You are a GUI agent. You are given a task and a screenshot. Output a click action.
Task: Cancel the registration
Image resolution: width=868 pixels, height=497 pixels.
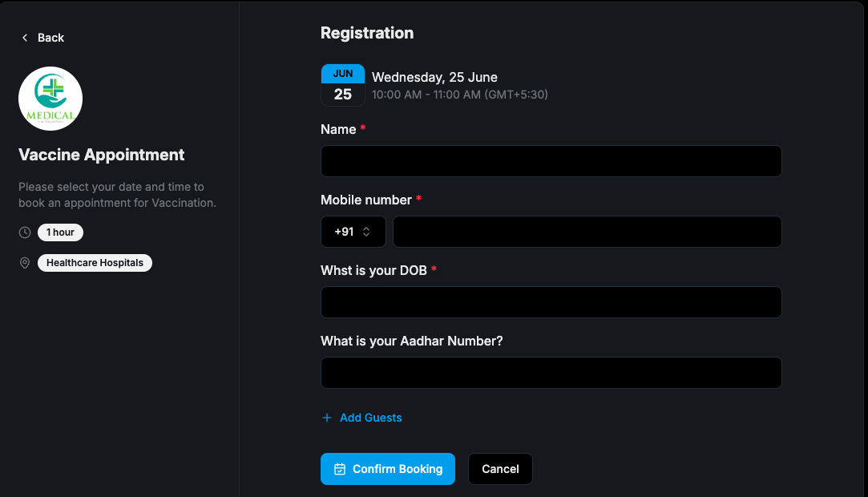[x=500, y=469]
